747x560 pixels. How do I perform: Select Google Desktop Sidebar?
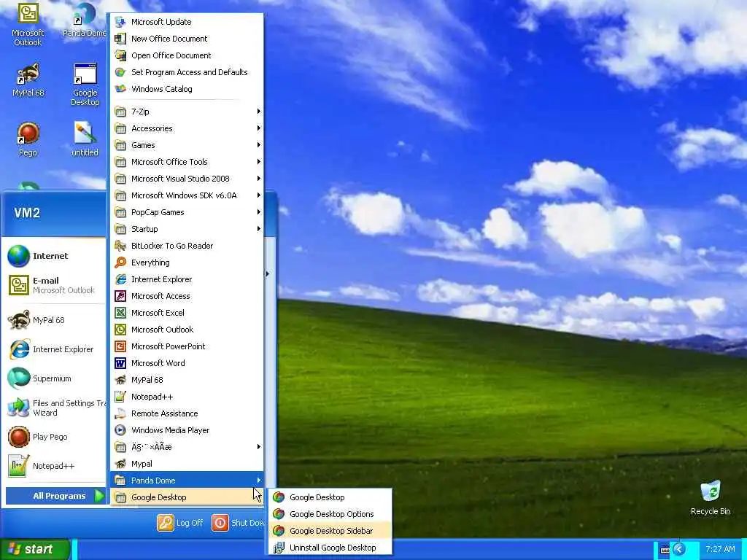point(330,531)
